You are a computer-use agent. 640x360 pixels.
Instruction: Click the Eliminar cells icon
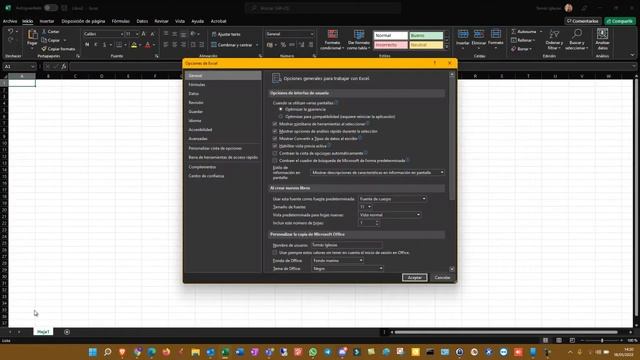479,34
